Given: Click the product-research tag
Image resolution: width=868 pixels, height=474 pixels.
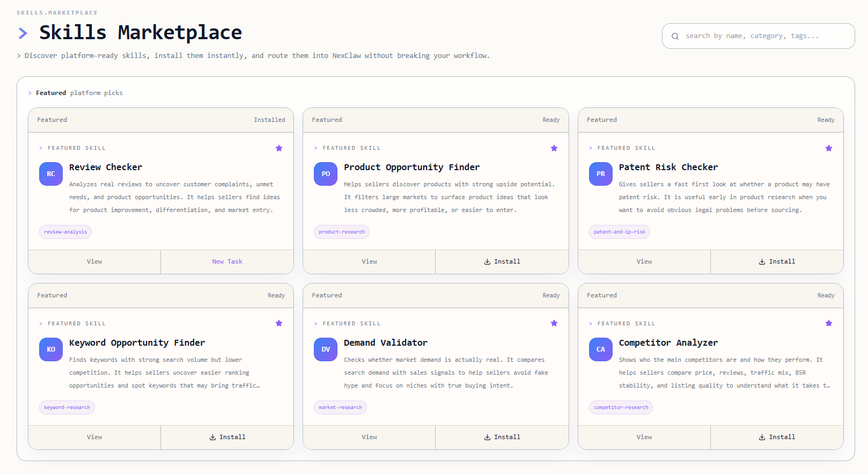Looking at the screenshot, I should (x=342, y=232).
